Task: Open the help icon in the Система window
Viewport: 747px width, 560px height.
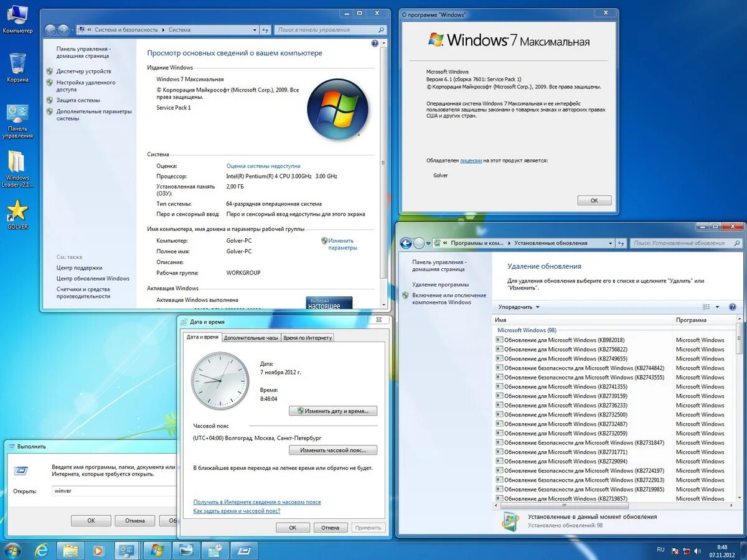Action: (375, 44)
